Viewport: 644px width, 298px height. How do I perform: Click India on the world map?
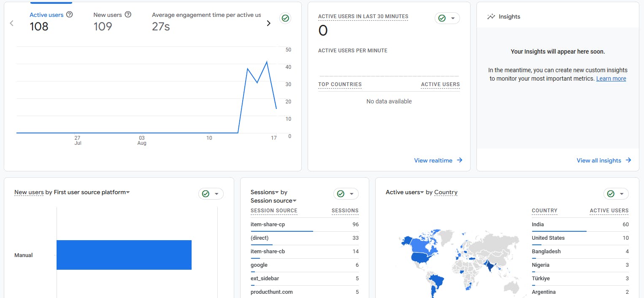(489, 265)
